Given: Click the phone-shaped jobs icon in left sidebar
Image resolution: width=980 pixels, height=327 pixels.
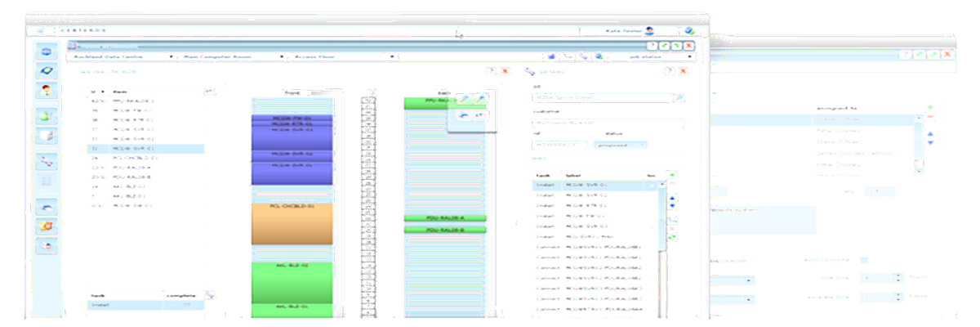Looking at the screenshot, I should pos(47,162).
